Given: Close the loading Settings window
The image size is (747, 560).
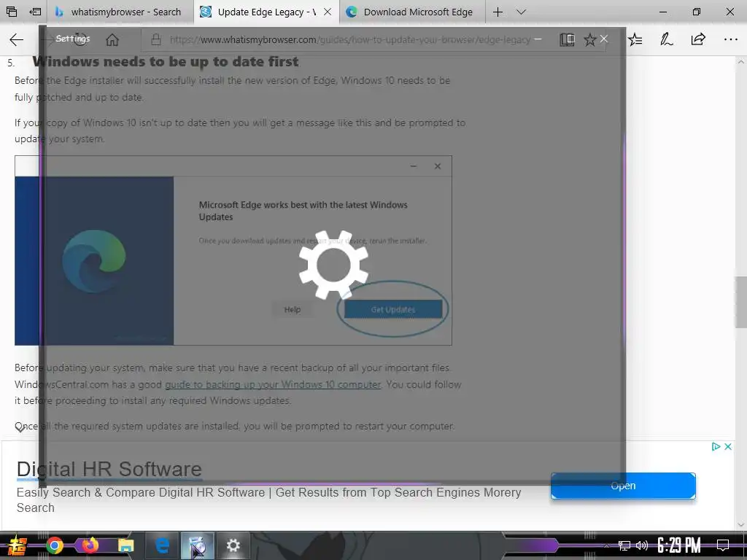Looking at the screenshot, I should [603, 39].
